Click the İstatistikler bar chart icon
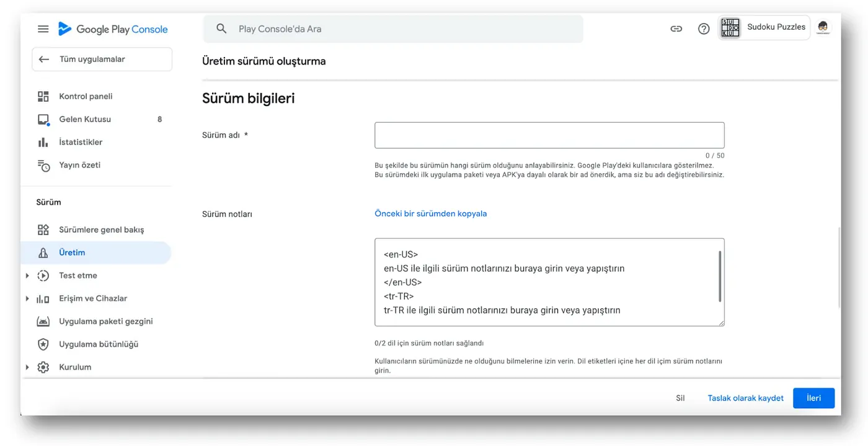 point(43,142)
